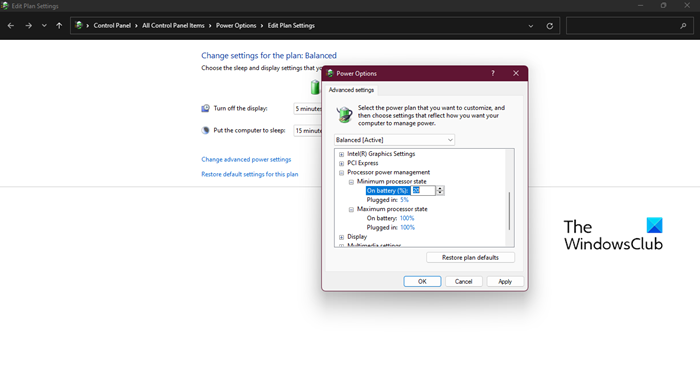Minimize the Edit Plan Settings window

click(x=641, y=6)
